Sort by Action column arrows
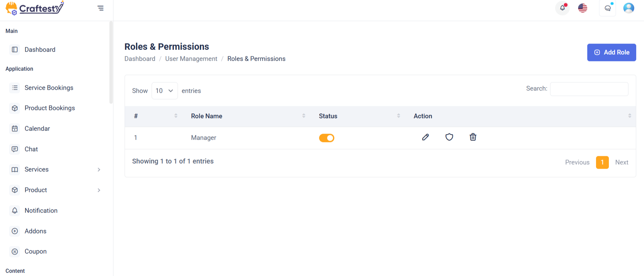This screenshot has height=276, width=644. 630,116
